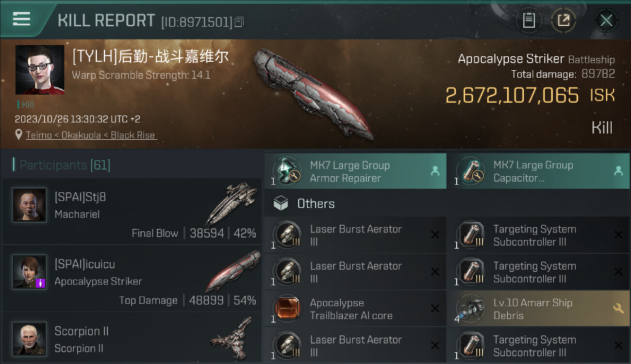
Task: Close the Kill Report window
Action: (x=606, y=20)
